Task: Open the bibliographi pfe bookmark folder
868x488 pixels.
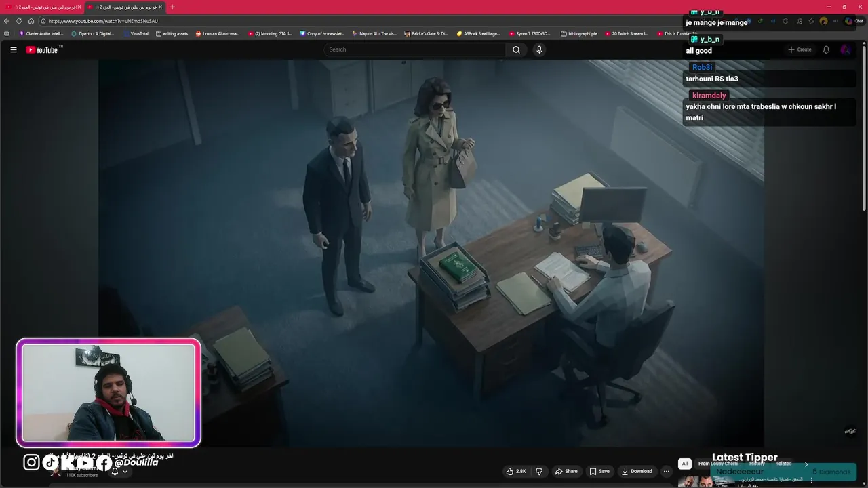Action: 578,33
